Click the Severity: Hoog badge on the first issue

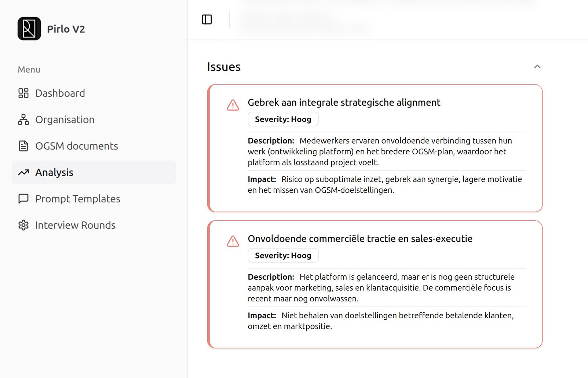point(283,119)
